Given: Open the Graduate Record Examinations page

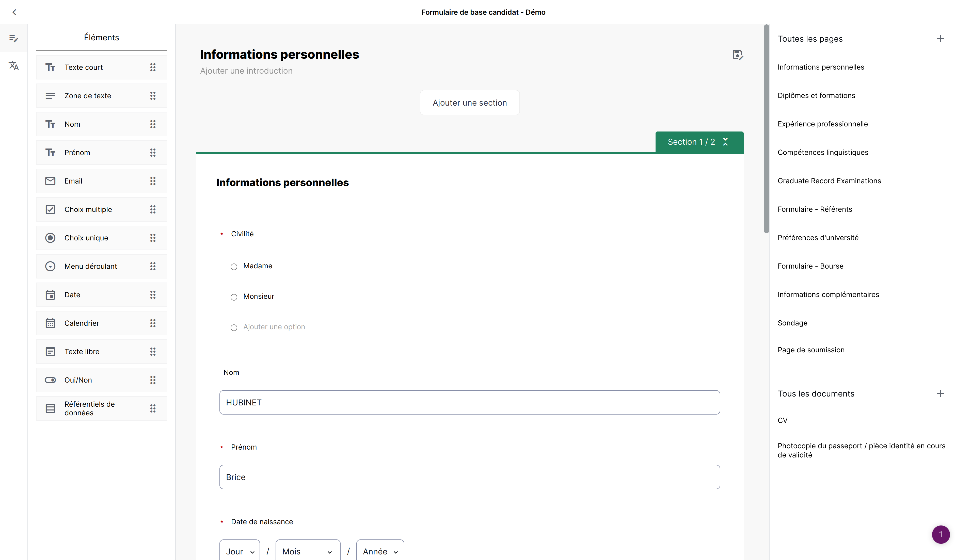Looking at the screenshot, I should point(830,180).
